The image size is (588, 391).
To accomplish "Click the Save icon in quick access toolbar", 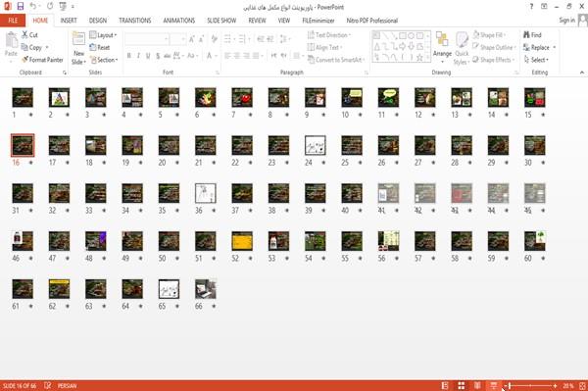I will (x=21, y=6).
